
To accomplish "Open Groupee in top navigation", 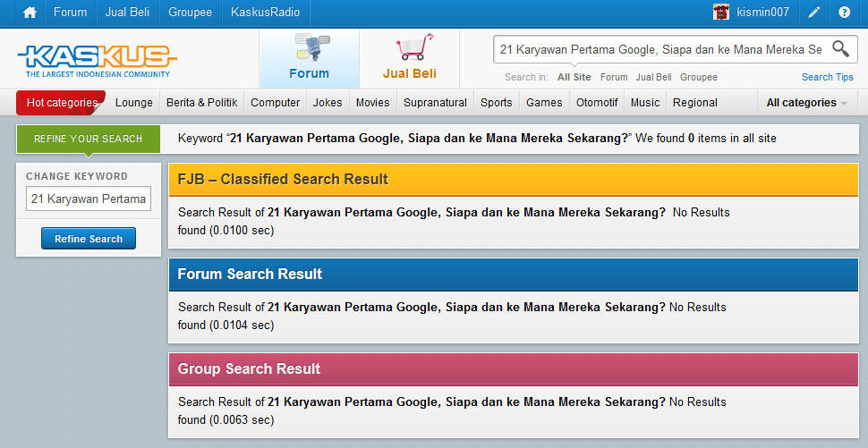I will pos(190,13).
